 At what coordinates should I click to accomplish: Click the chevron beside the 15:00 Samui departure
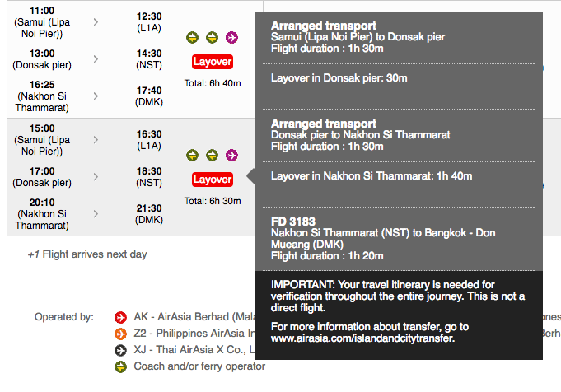tap(96, 140)
